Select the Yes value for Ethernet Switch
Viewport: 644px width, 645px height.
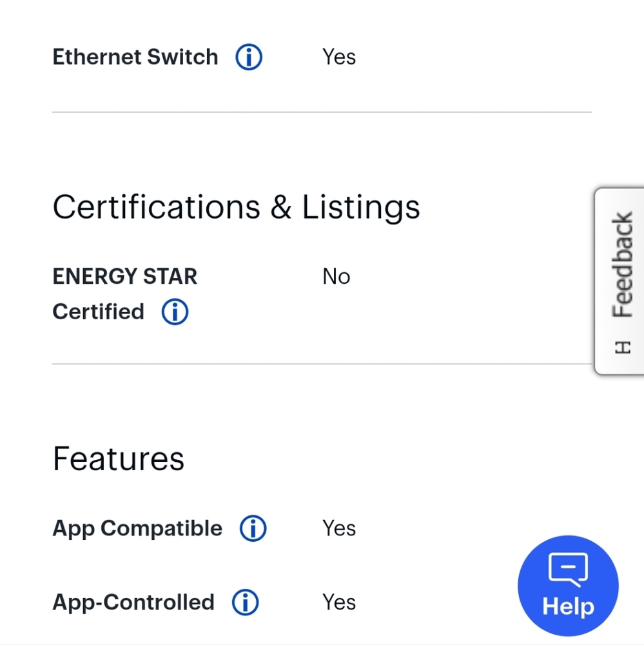point(339,57)
